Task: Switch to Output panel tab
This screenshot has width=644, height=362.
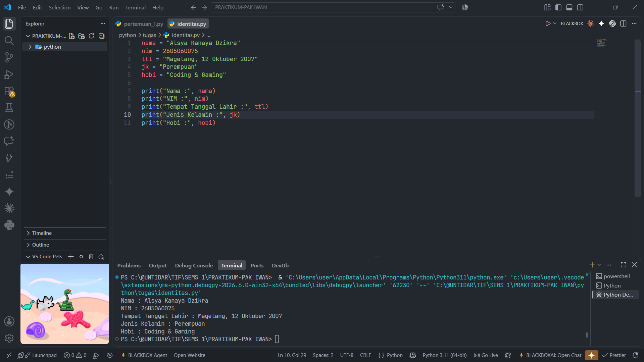Action: click(158, 265)
